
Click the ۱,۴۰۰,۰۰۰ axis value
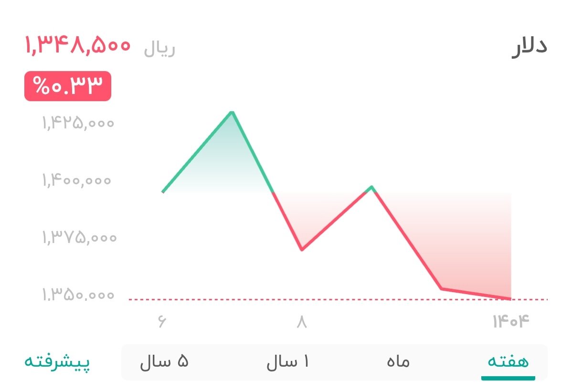(76, 180)
